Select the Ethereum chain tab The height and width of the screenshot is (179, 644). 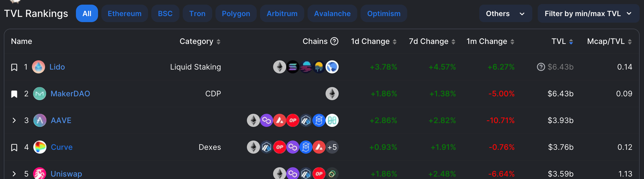[x=125, y=14]
